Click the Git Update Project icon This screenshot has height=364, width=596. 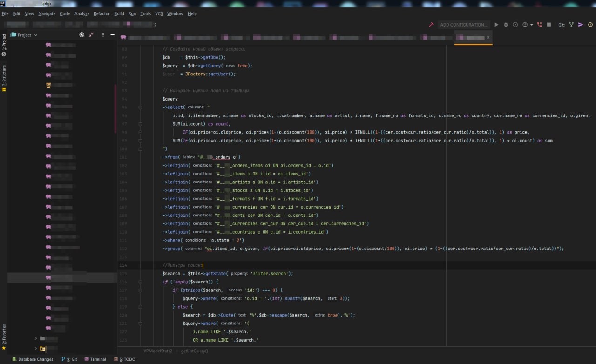point(571,25)
